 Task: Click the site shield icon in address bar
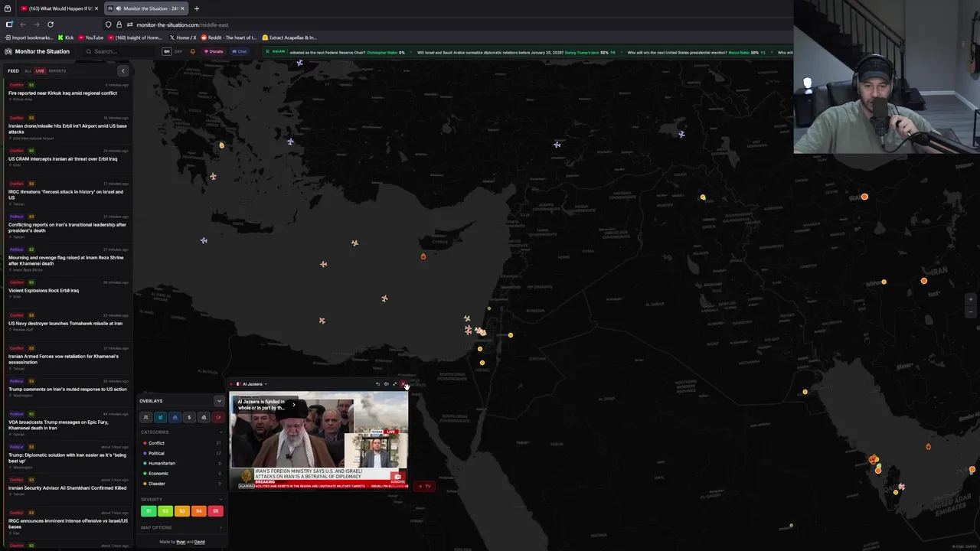108,24
